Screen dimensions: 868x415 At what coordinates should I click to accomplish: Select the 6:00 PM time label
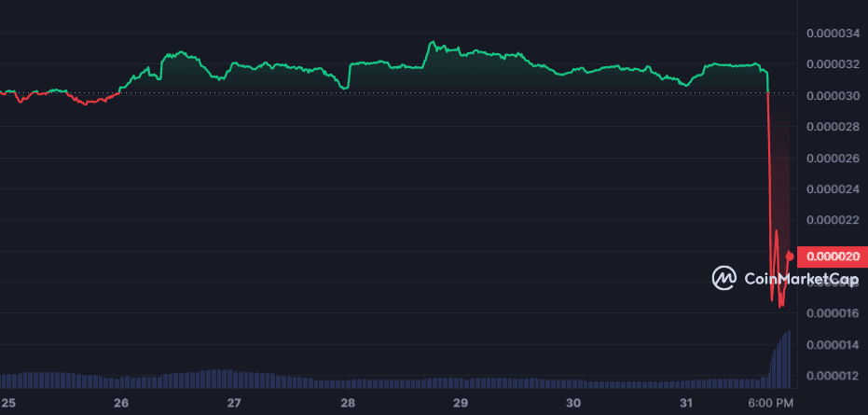[x=770, y=403]
